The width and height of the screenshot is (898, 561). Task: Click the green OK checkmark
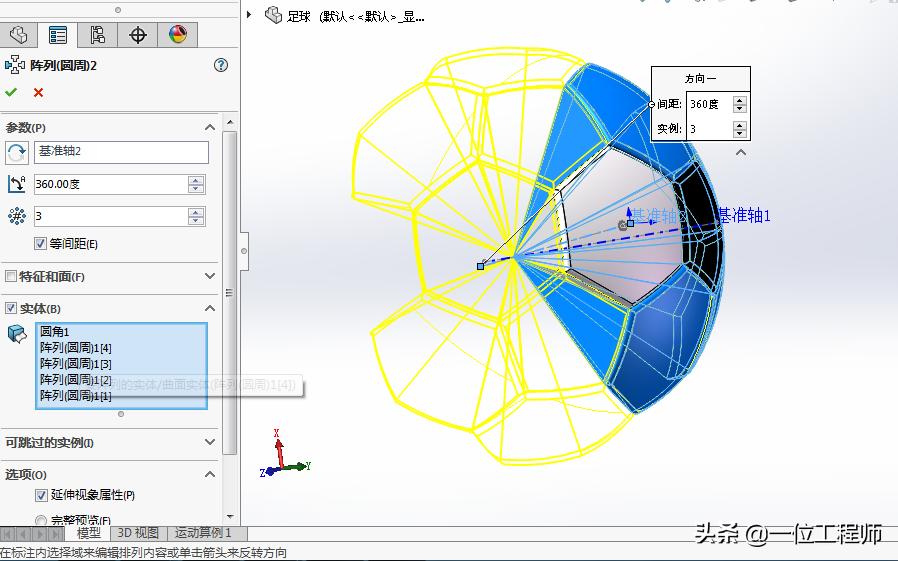[12, 92]
